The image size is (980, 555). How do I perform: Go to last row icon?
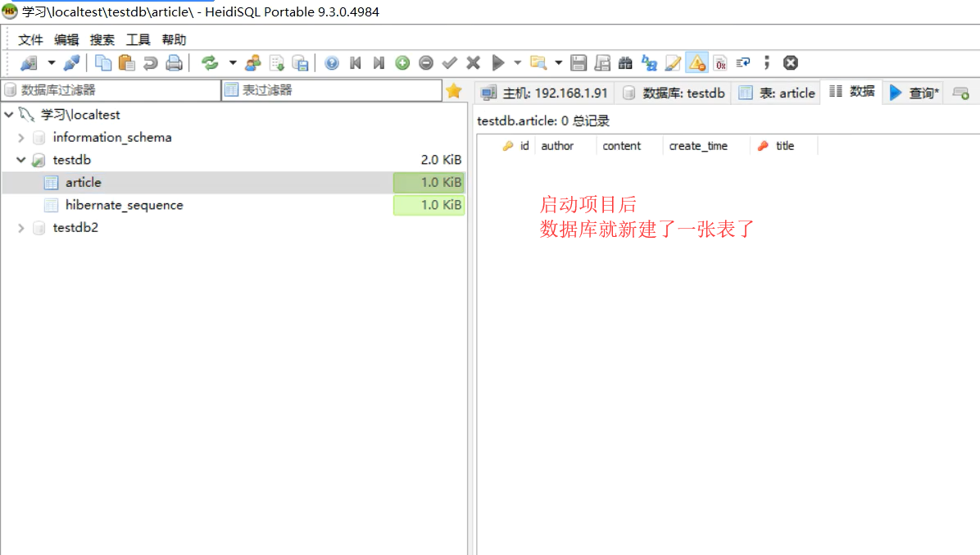click(379, 63)
